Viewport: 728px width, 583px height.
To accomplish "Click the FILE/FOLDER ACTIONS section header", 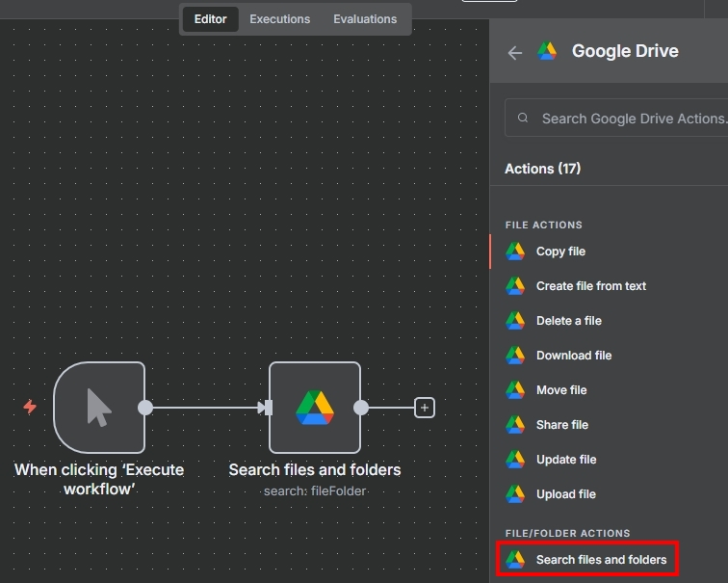I will [x=568, y=533].
